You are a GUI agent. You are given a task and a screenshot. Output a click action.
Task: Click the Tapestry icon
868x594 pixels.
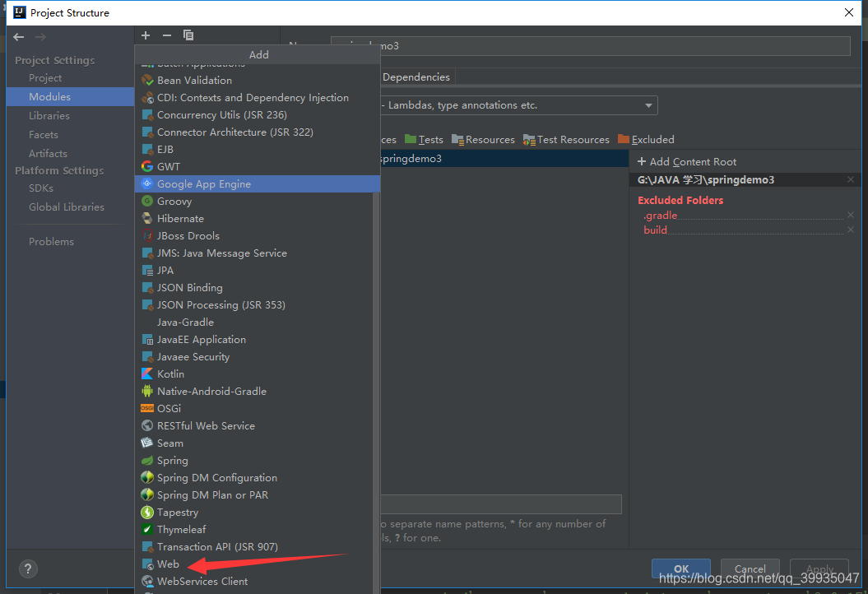147,512
